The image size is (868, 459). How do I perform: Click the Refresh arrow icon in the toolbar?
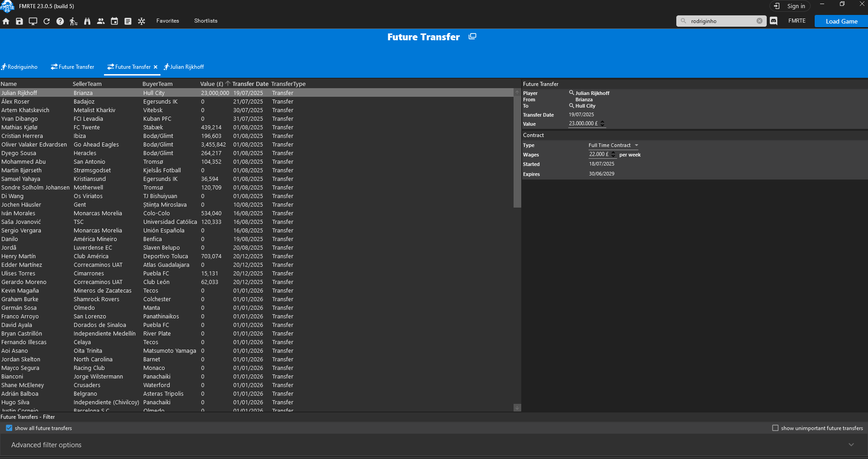click(x=47, y=21)
